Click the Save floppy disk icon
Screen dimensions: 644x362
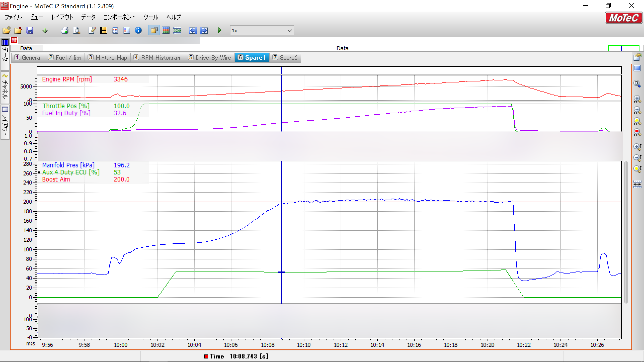(30, 30)
